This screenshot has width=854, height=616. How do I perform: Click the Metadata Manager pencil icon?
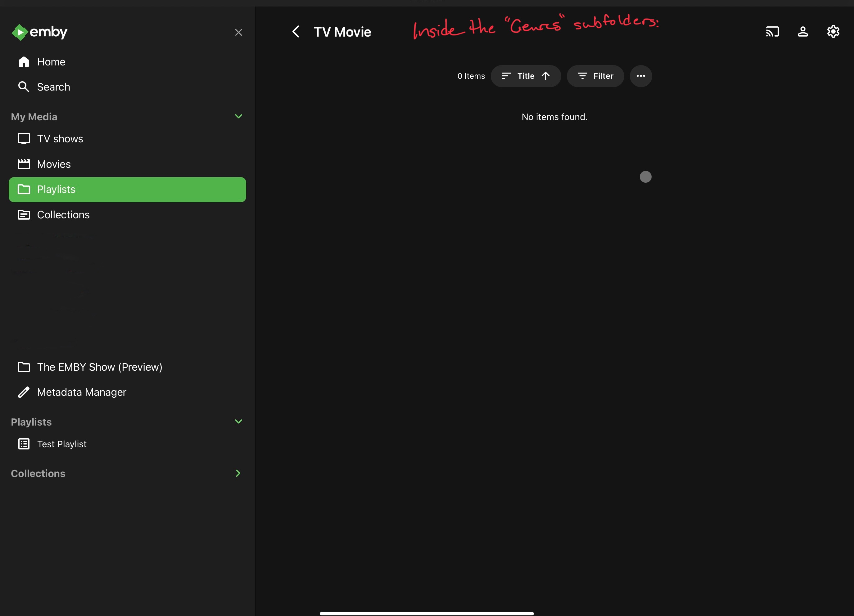coord(24,392)
